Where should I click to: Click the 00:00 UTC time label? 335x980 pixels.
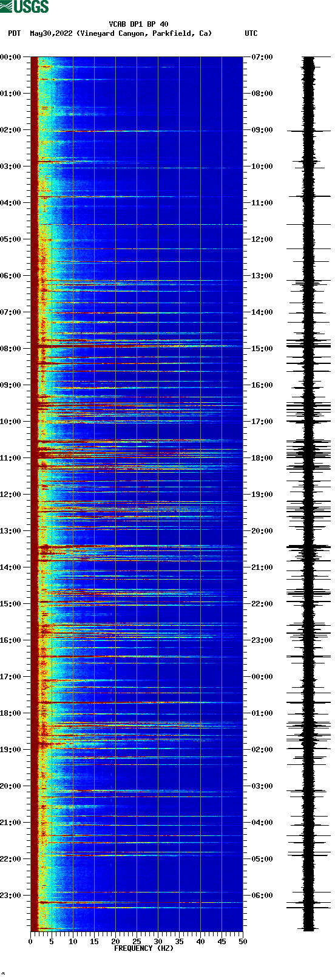pos(262,677)
